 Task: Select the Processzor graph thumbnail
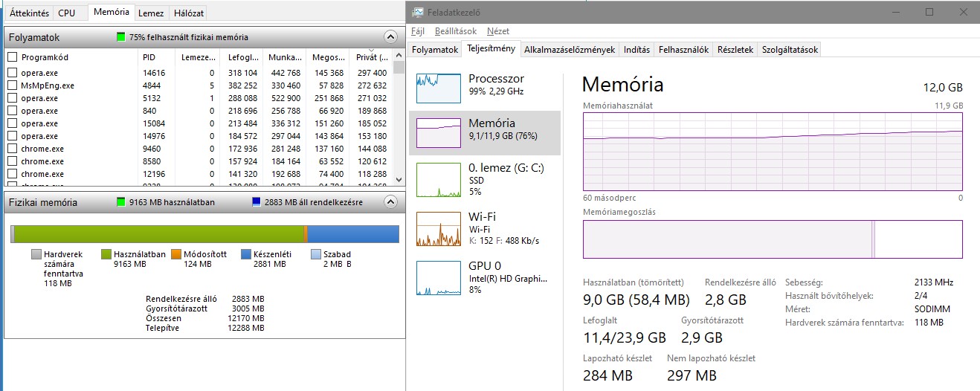(x=439, y=88)
